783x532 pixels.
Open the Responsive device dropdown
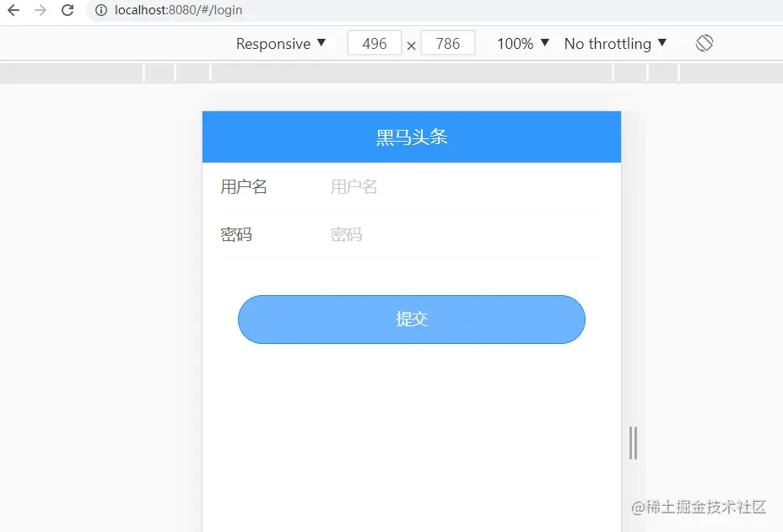click(281, 43)
